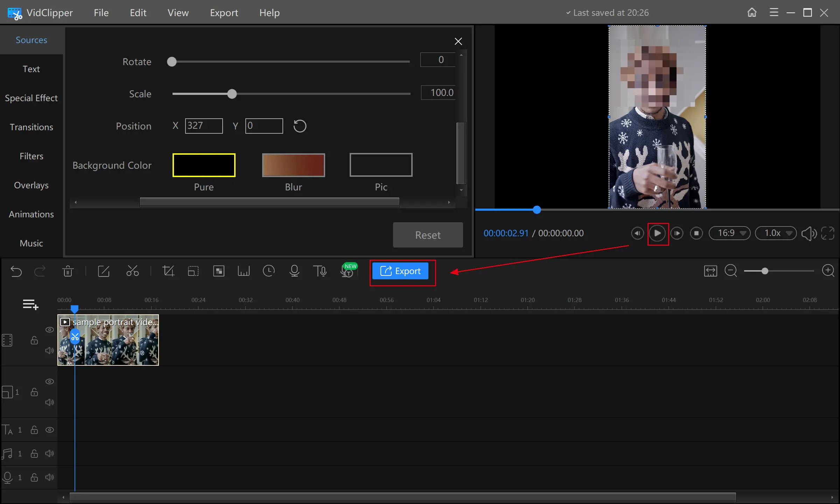Drag the Scale slider to adjust

coord(232,93)
